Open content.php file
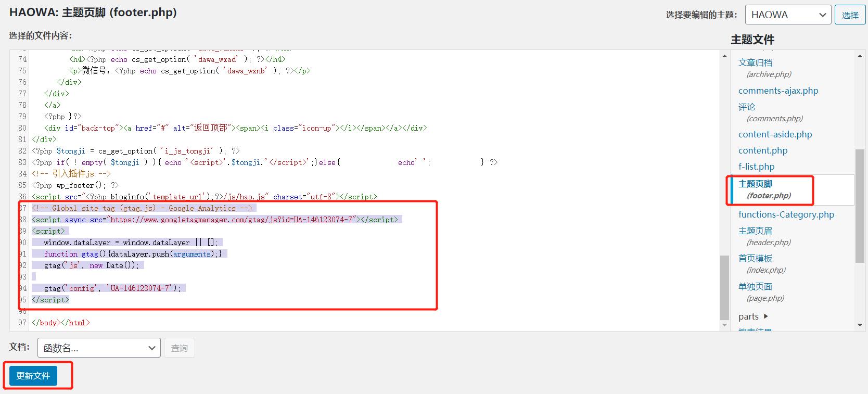868x394 pixels. coord(763,150)
